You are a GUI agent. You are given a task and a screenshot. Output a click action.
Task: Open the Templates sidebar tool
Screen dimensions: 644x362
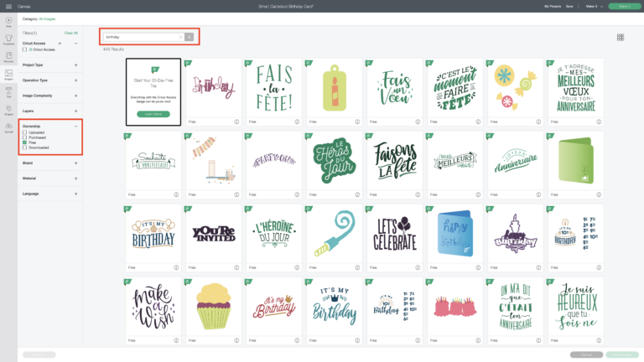pos(8,40)
